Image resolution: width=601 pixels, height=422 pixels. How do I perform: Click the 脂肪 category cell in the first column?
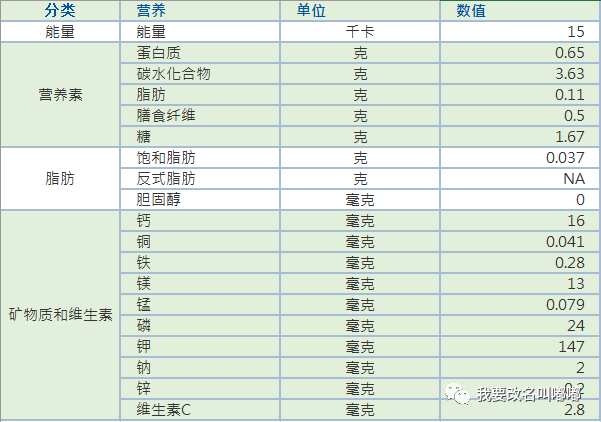pos(60,178)
